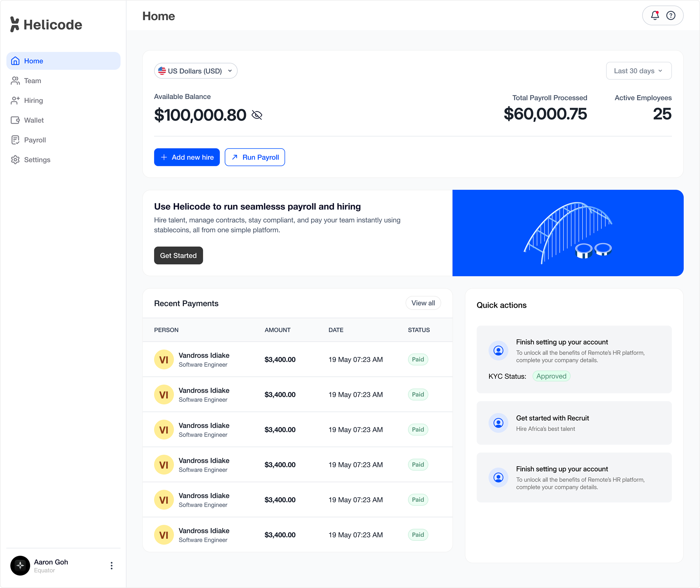Hide the available balance with the eye toggle
Image resolution: width=700 pixels, height=588 pixels.
click(x=257, y=115)
